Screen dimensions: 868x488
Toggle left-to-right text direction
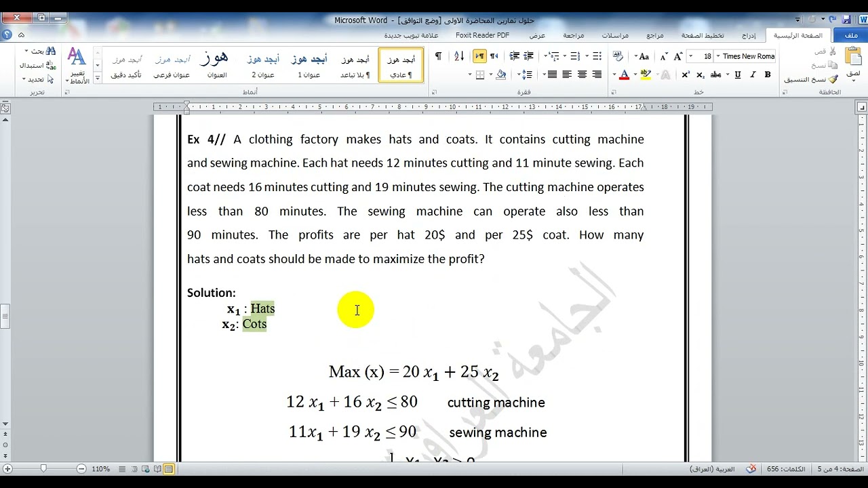pos(479,56)
